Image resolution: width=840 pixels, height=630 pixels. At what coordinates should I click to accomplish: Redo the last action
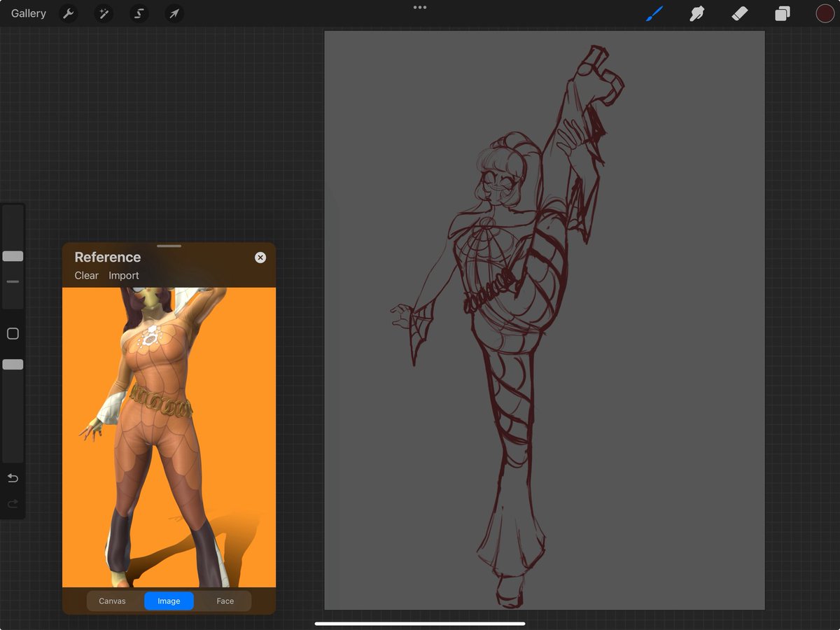(13, 504)
